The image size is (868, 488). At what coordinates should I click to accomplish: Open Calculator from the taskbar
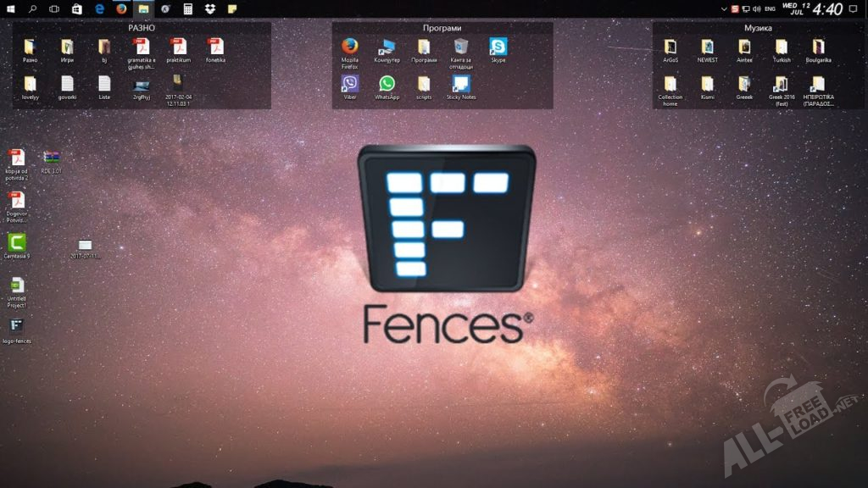(187, 8)
